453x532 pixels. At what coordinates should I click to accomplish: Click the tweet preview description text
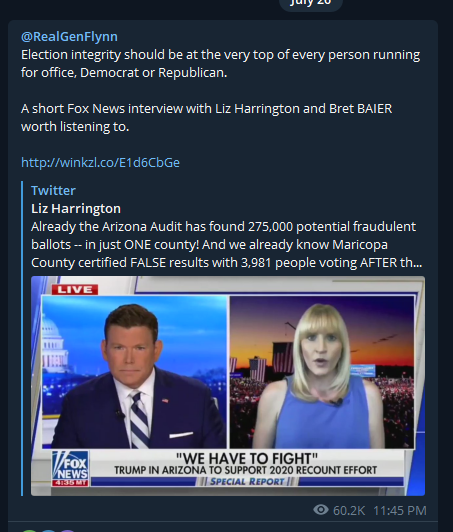click(x=226, y=244)
